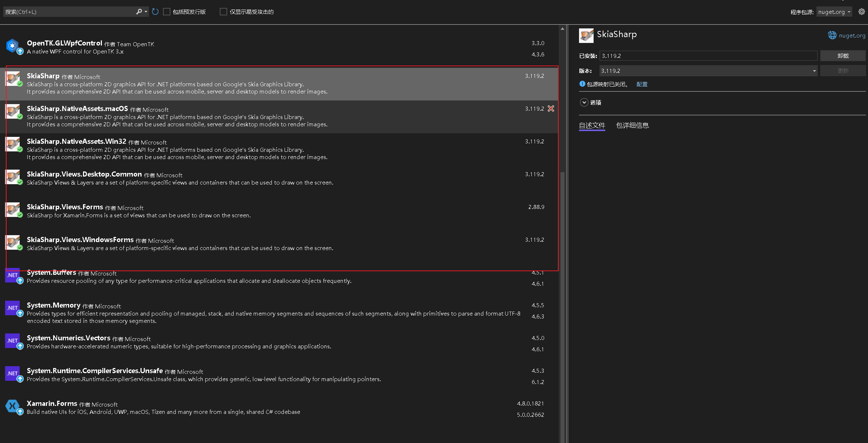This screenshot has height=443, width=868.
Task: Click the SkiaSharp.Views.Desktop.Common package icon
Action: (13, 177)
